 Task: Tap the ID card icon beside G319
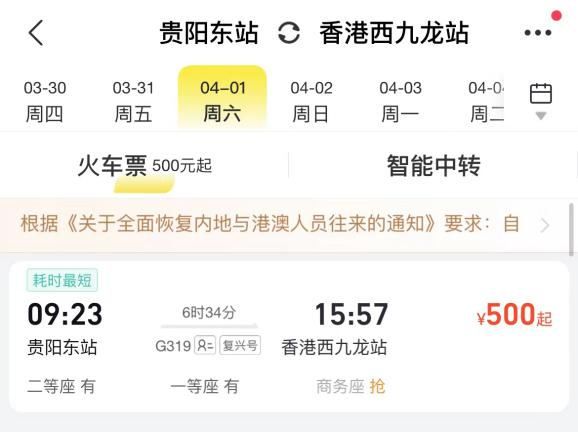point(205,345)
